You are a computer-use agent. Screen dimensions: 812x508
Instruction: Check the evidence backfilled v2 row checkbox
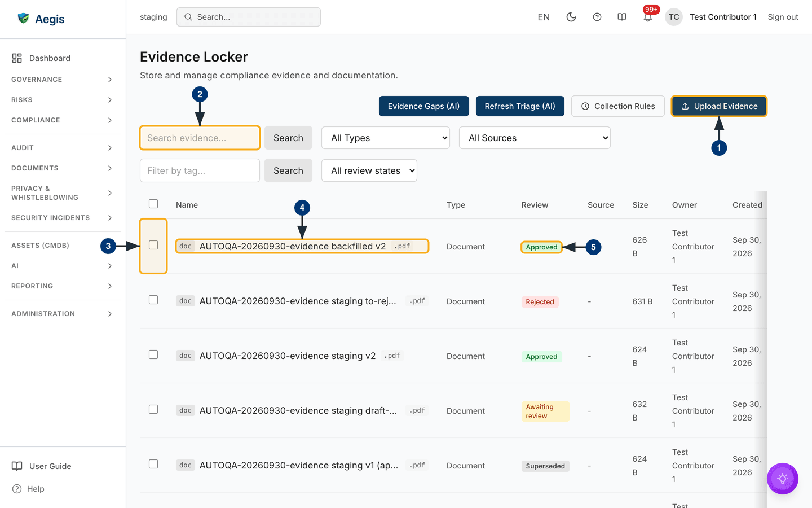153,245
